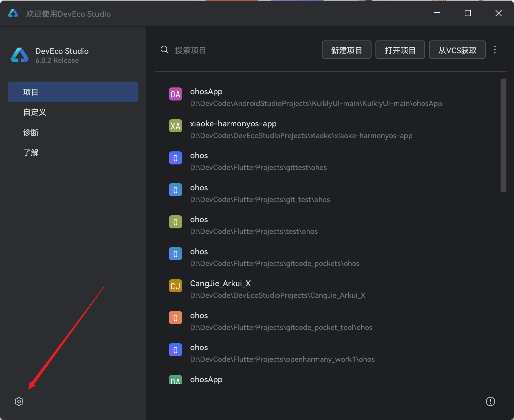
Task: Click the pink OA project icon
Action: click(x=176, y=94)
